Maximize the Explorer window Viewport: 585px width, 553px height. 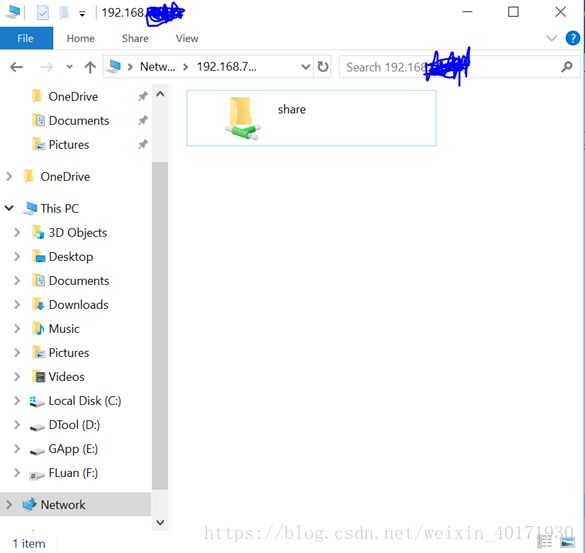[x=513, y=12]
